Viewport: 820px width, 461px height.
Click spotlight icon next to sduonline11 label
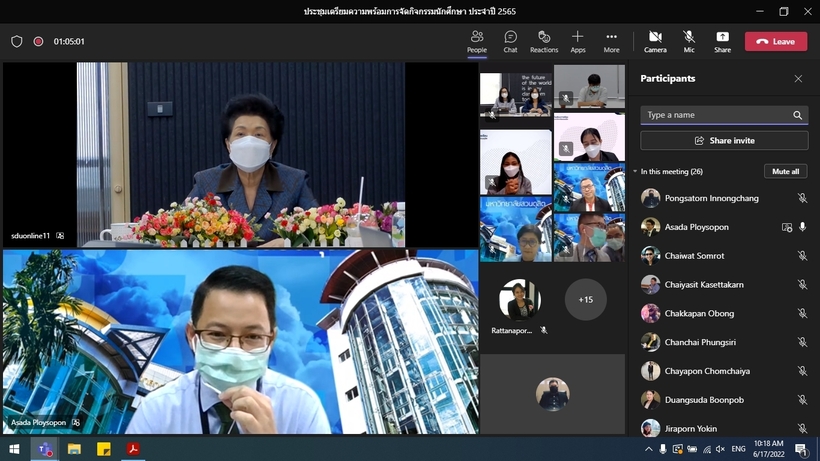(60, 236)
